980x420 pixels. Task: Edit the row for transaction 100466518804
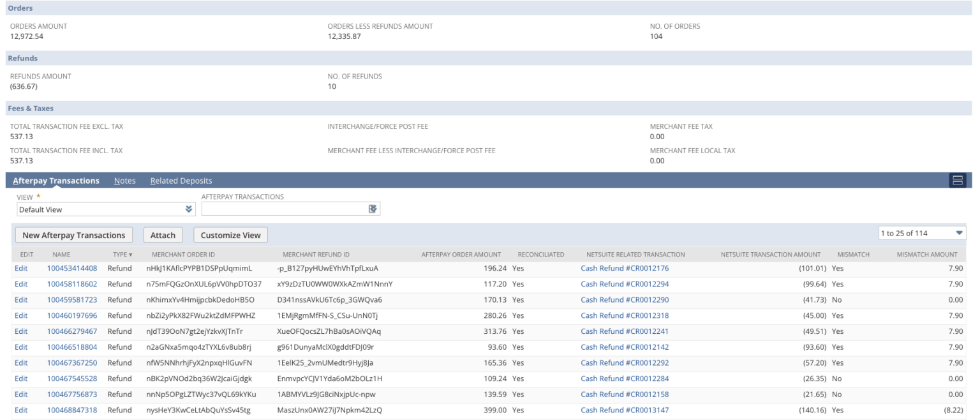[21, 347]
